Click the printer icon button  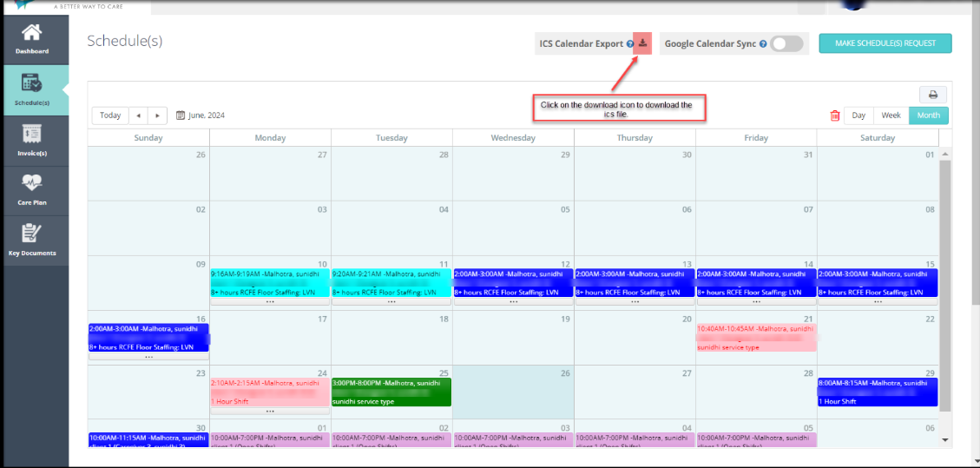(933, 95)
